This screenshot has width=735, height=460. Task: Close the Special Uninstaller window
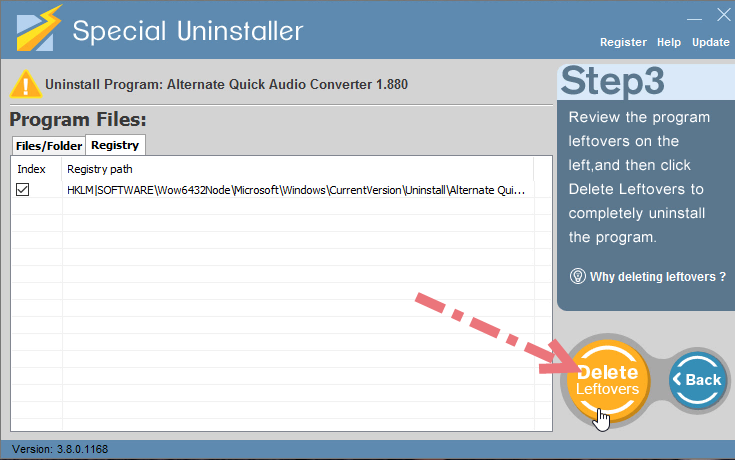tap(724, 15)
